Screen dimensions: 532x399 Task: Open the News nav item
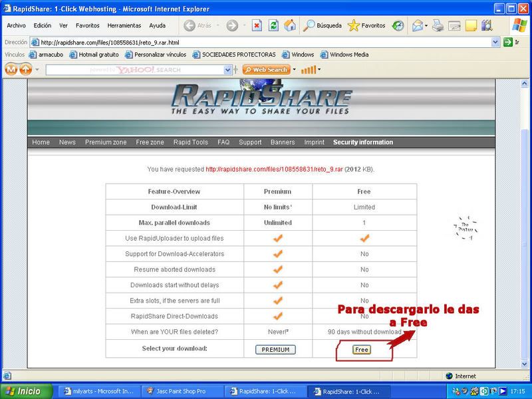tap(67, 142)
